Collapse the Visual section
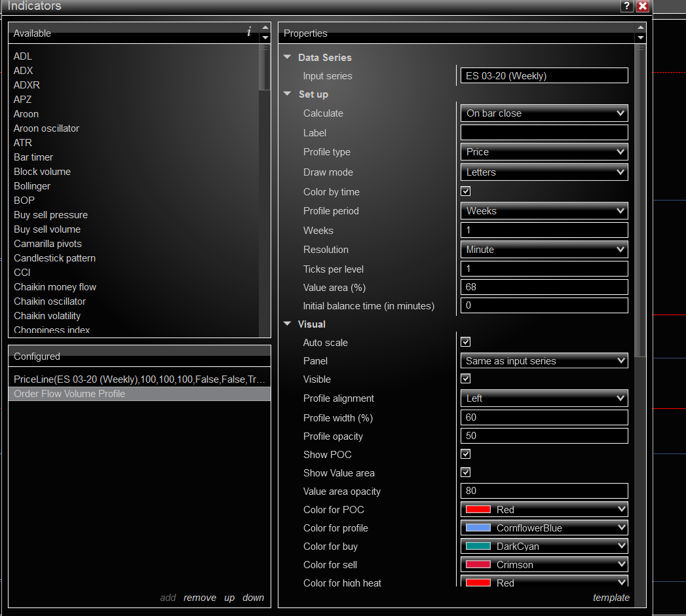The height and width of the screenshot is (616, 686). [x=288, y=324]
